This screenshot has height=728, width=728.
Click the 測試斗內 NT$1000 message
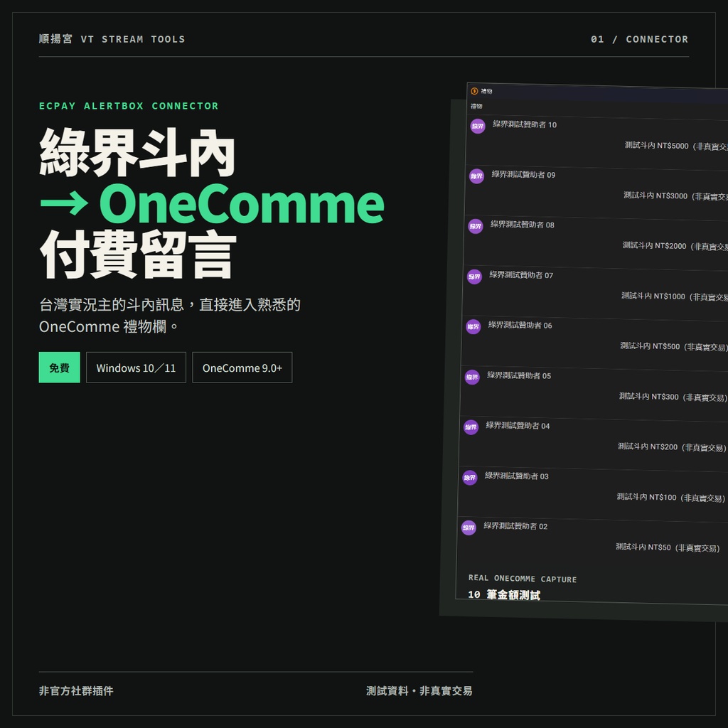[674, 296]
